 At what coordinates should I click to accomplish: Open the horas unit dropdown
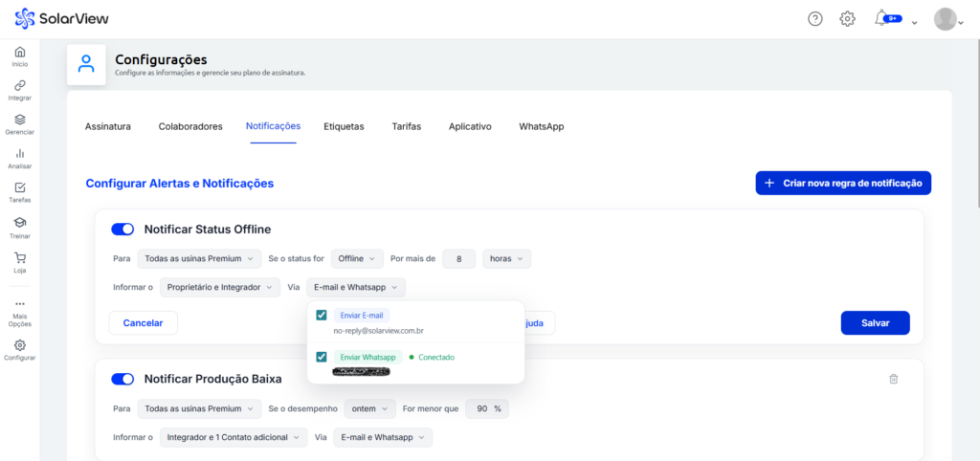coord(506,258)
